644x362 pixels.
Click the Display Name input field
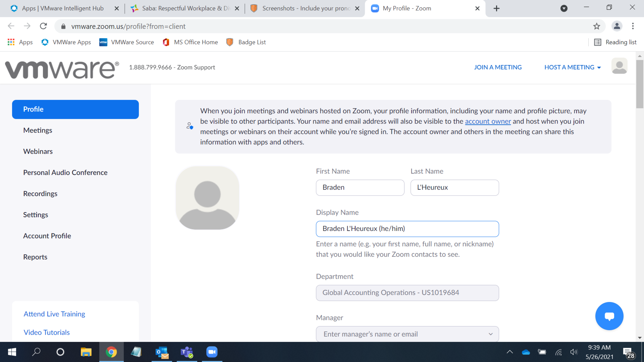(x=407, y=229)
